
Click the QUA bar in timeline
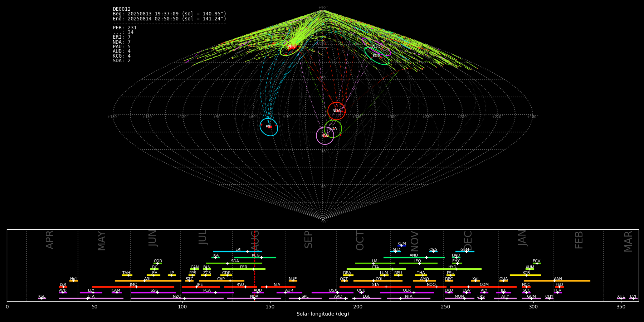click(503, 281)
